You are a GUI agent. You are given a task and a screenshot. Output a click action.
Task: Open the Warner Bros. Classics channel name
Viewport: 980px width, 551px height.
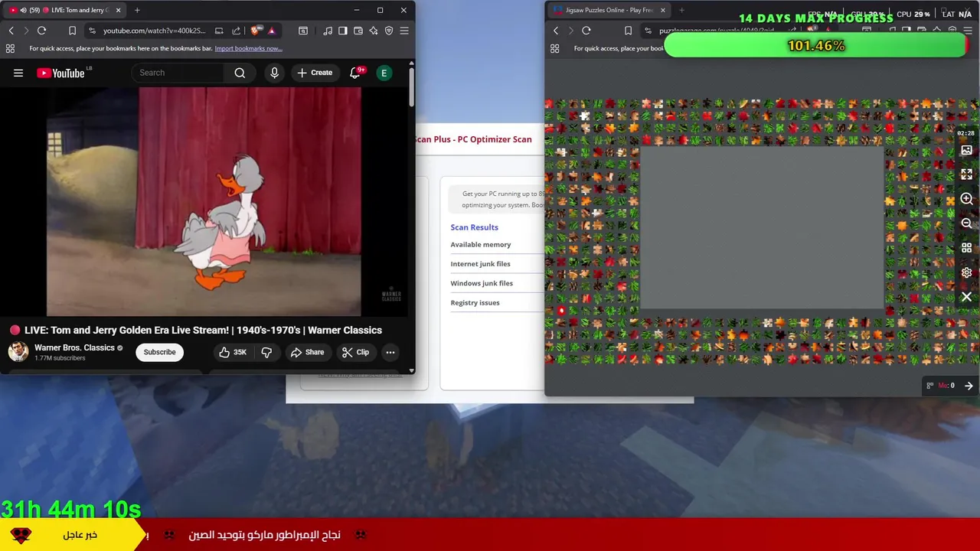[74, 347]
